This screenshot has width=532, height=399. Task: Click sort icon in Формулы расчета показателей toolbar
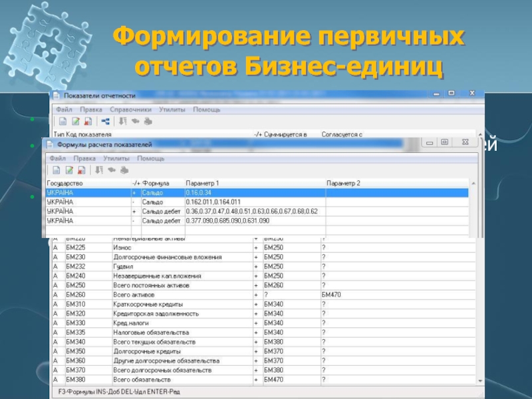point(98,170)
